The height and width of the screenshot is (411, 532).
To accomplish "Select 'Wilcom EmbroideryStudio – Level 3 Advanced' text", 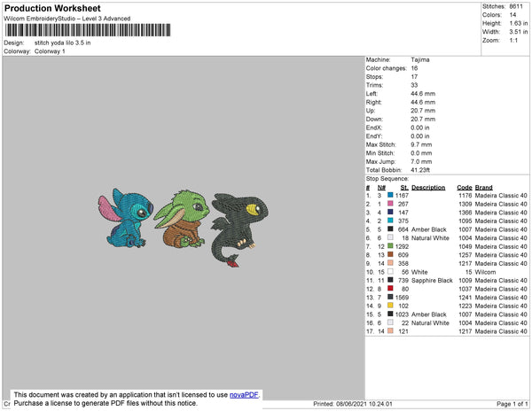I will [67, 19].
